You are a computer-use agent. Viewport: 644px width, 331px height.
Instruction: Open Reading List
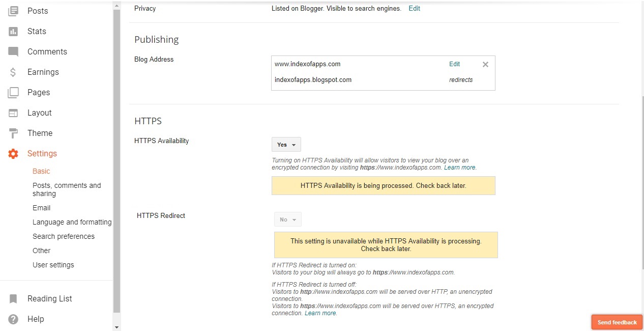(x=50, y=298)
